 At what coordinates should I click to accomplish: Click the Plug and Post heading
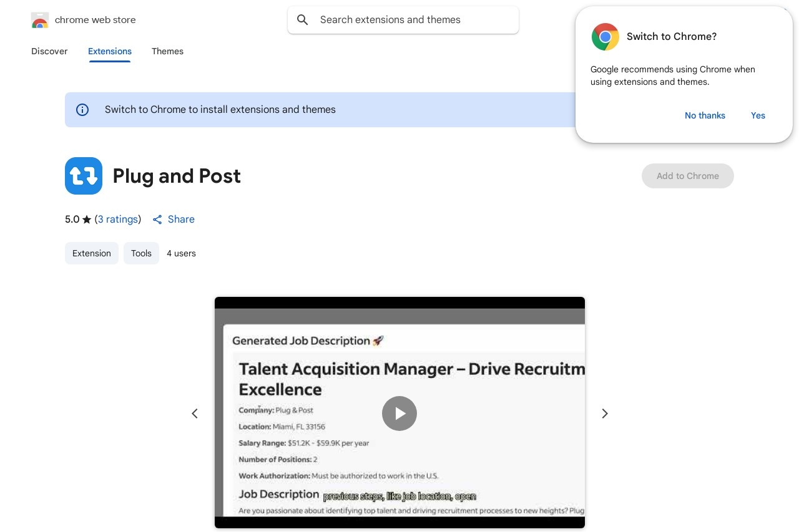[177, 176]
